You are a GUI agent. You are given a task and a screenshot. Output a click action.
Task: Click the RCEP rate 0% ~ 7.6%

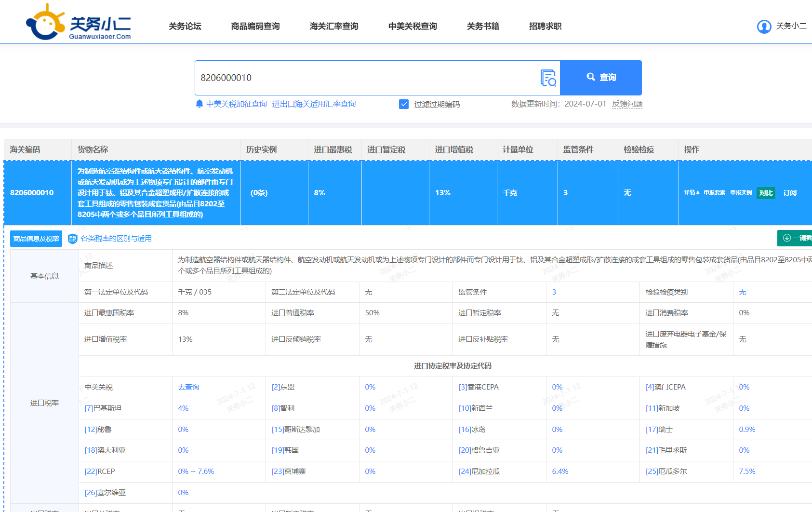tap(196, 472)
